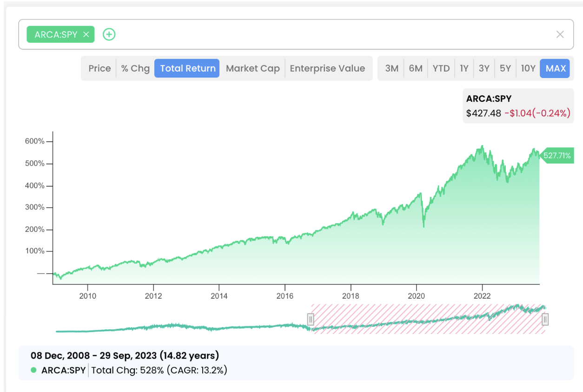
Task: Click the left range slider handle
Action: [311, 319]
